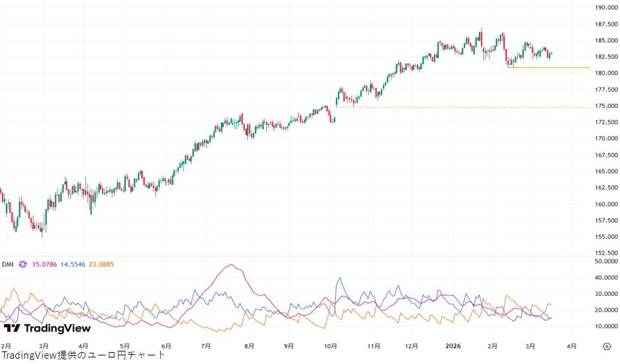The image size is (620, 364).
Task: Click the 175.000 price scale label
Action: 606,106
